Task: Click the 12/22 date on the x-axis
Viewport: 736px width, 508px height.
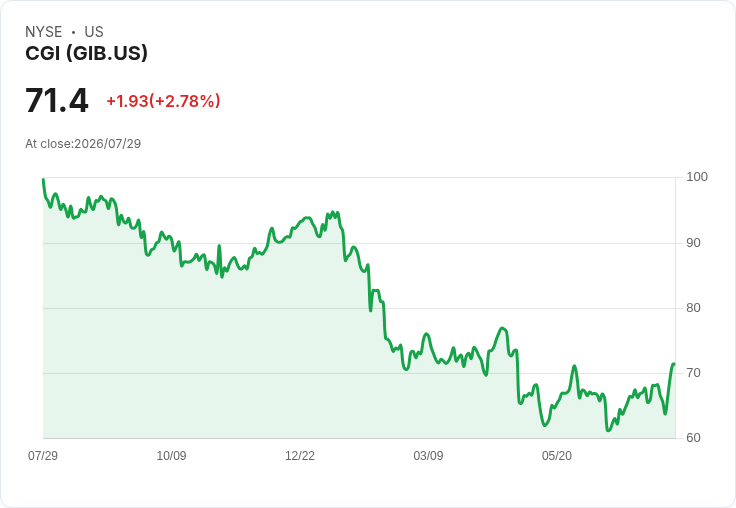Action: (x=300, y=455)
